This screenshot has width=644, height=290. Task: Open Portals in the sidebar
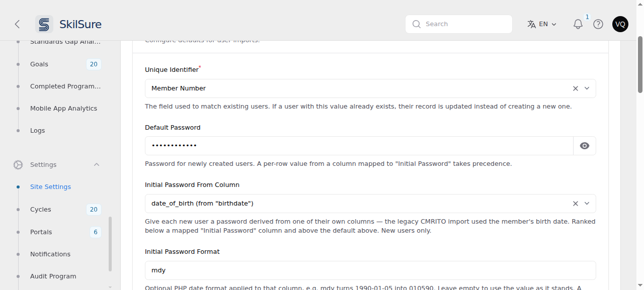pos(41,232)
